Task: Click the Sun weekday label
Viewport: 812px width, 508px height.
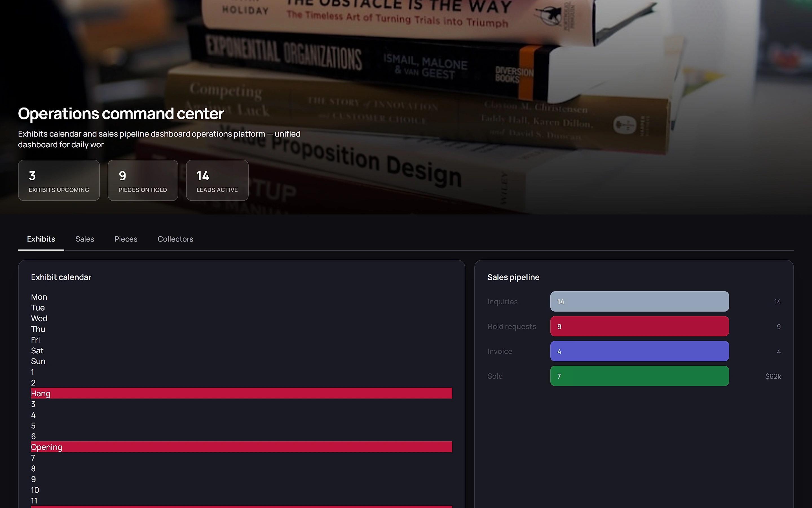Action: click(x=38, y=362)
